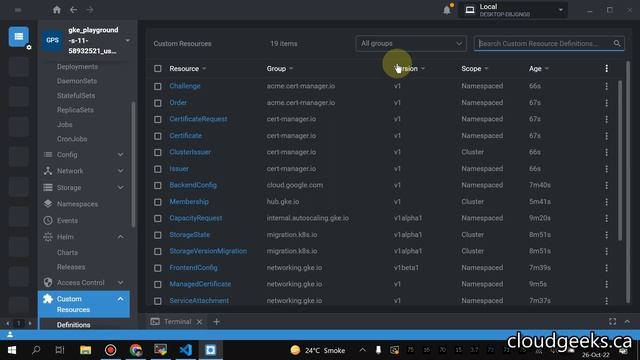Open row menu for CertificateRequest
640x360 pixels.
point(606,119)
